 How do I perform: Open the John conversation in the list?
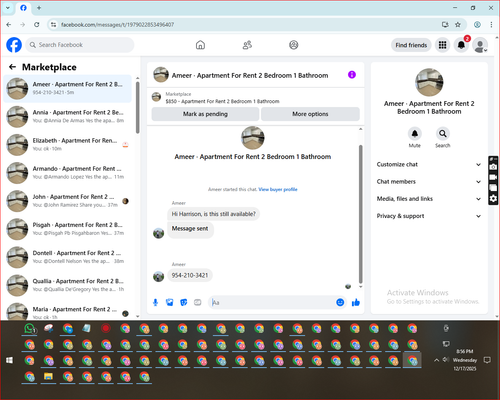coord(67,201)
